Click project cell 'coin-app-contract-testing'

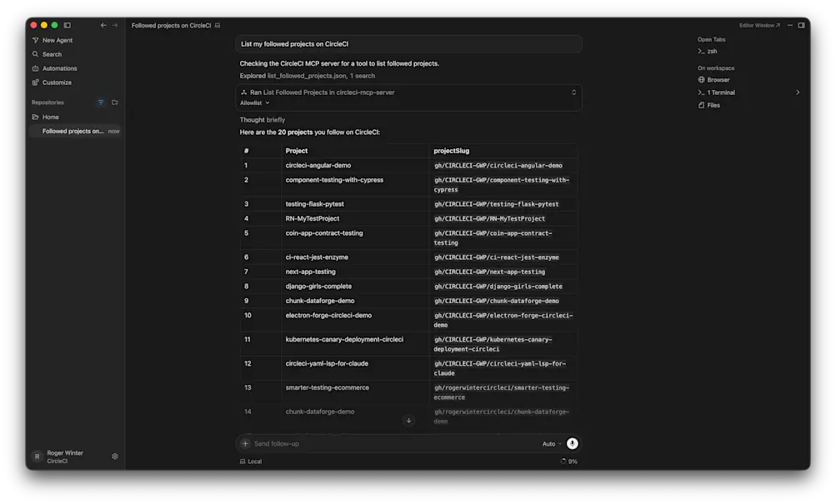coord(324,233)
